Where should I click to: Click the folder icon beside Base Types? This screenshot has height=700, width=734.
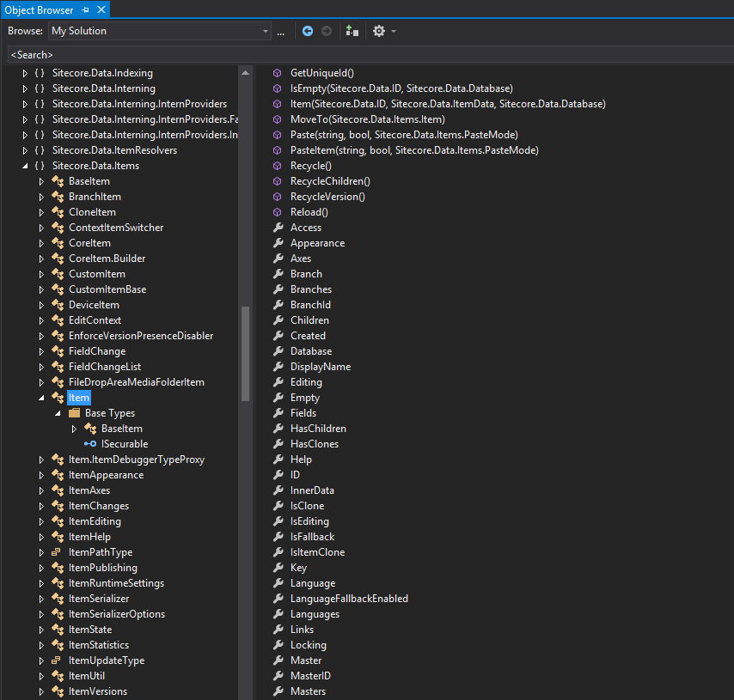click(74, 413)
